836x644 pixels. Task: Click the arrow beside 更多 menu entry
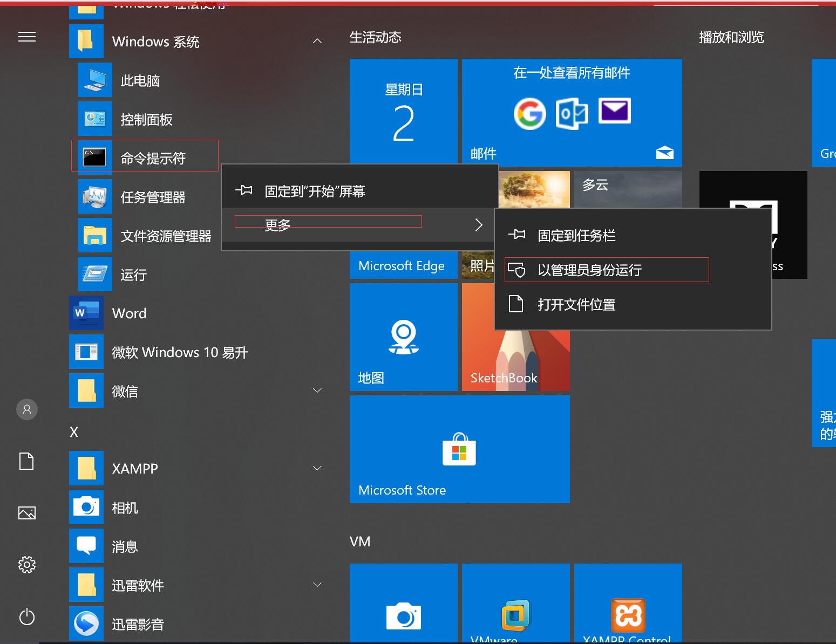pyautogui.click(x=479, y=225)
